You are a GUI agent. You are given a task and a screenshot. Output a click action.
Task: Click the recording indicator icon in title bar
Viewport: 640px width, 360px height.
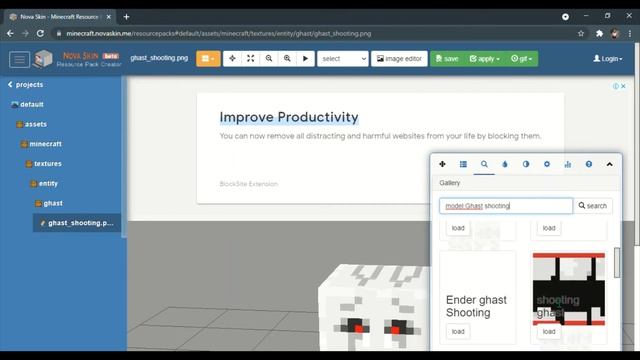point(565,17)
